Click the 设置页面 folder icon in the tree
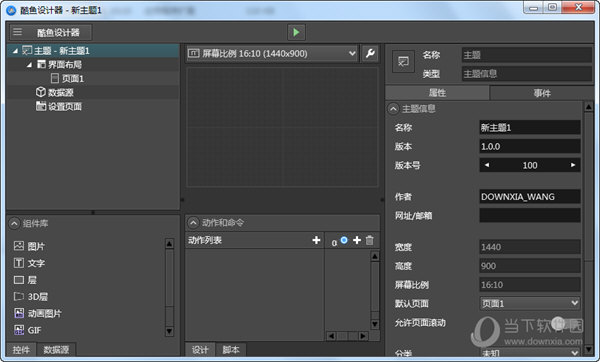Viewport: 600px width, 362px height. (x=41, y=106)
